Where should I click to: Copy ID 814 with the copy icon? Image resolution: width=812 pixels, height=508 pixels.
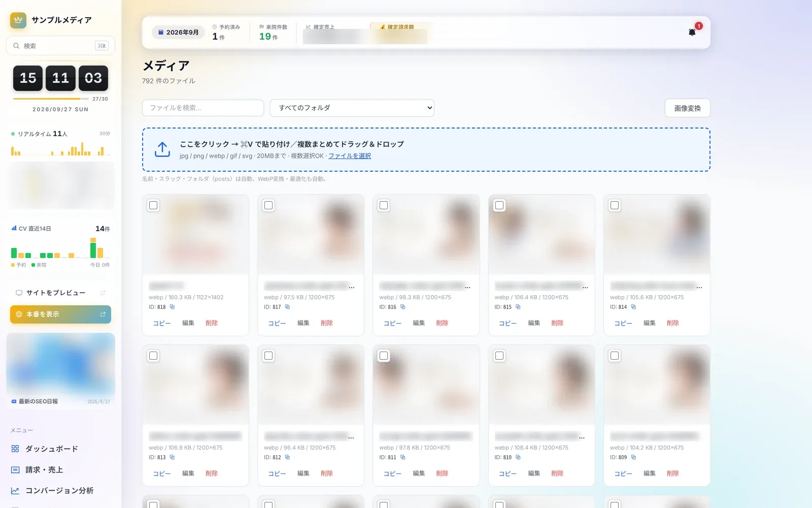pos(633,307)
